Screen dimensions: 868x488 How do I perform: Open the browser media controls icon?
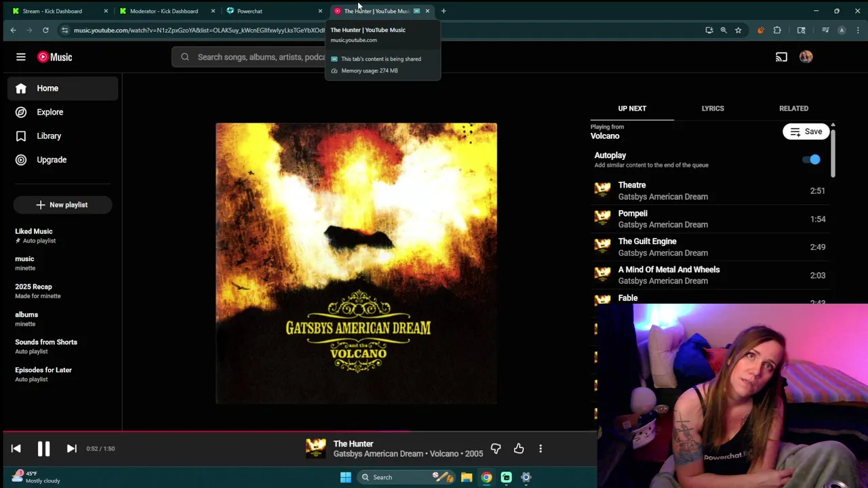[825, 30]
